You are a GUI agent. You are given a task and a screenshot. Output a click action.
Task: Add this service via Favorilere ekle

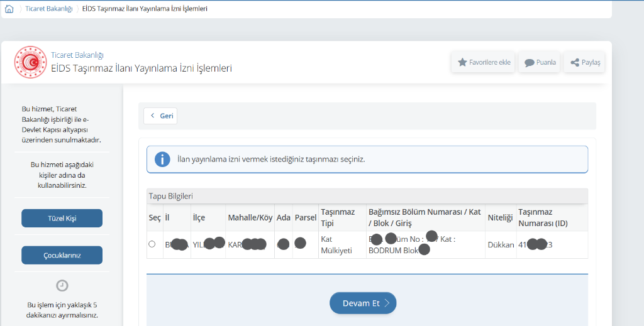coord(483,62)
